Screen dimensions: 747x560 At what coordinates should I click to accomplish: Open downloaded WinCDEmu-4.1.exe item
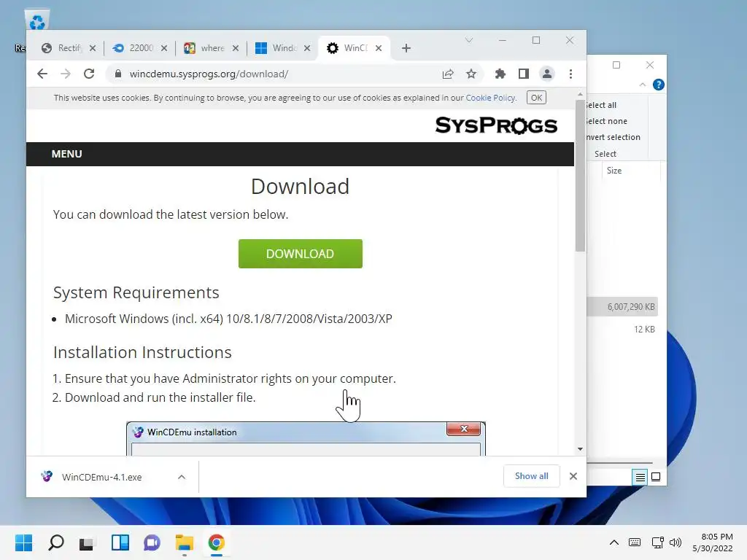pyautogui.click(x=101, y=477)
